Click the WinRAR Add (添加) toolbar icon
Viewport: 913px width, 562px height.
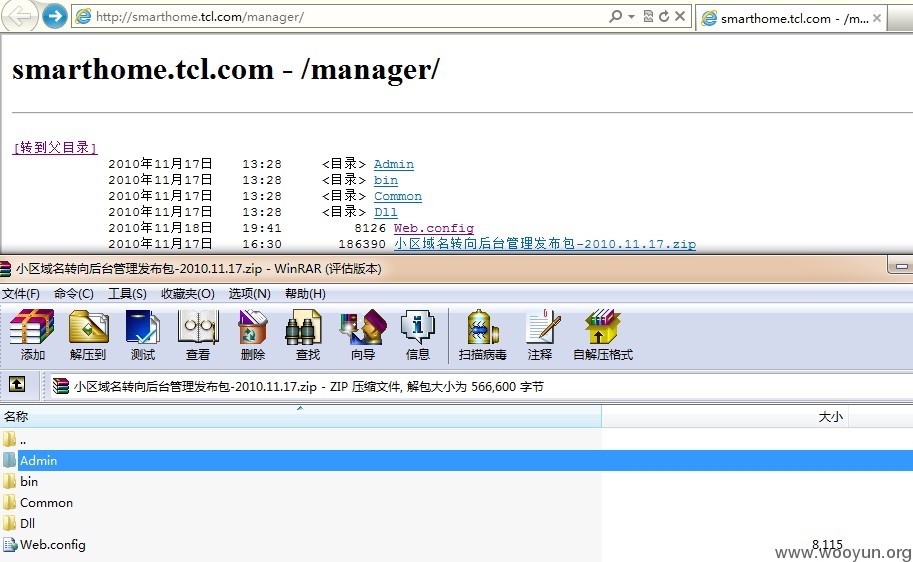[32, 334]
